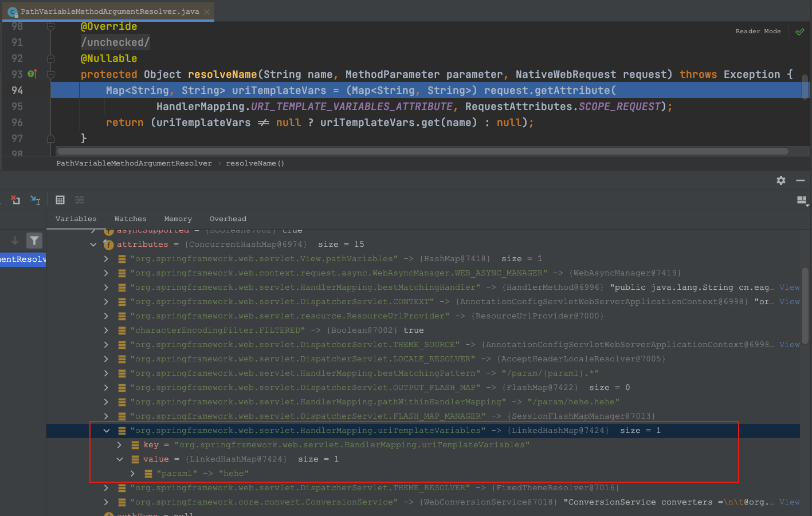Collapse the attributes map entry
Screen dimensions: 812x516
93,244
